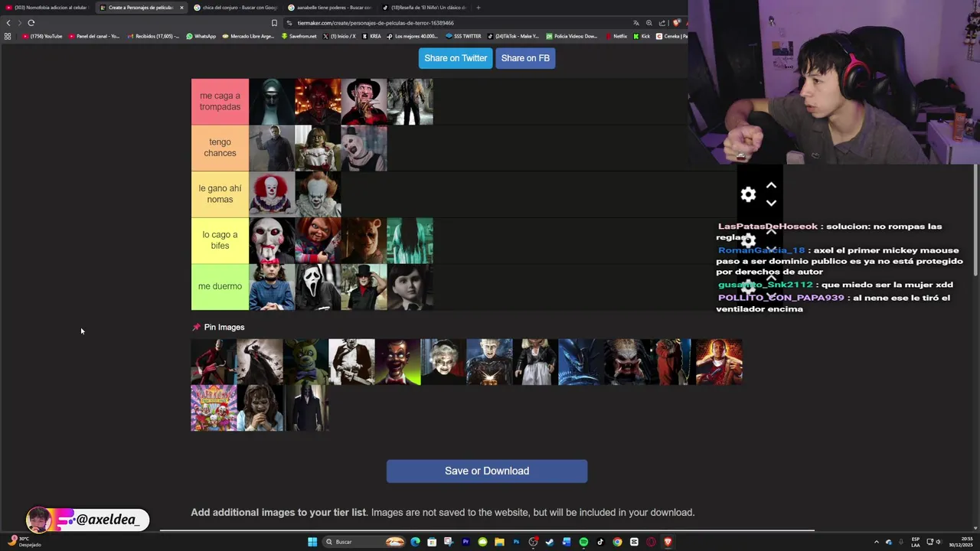Bookmark this page with the address bar bookmark icon
This screenshot has width=980, height=551.
pyautogui.click(x=274, y=23)
